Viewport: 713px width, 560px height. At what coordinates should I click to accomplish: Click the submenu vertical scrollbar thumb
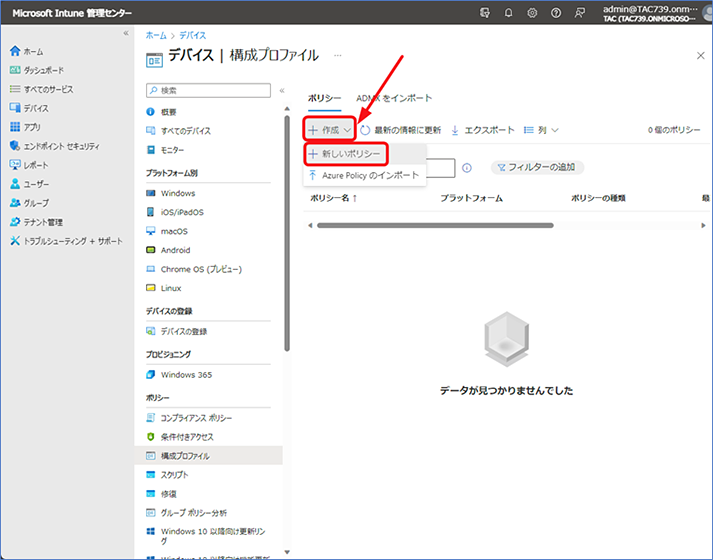[287, 233]
